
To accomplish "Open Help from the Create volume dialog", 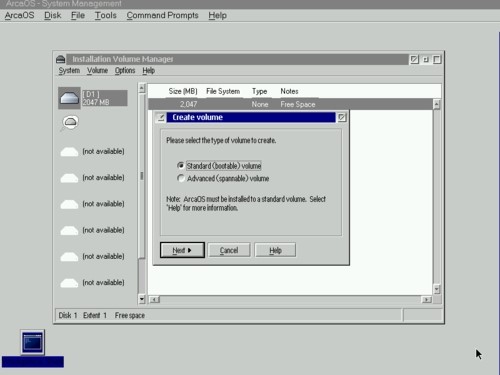I will click(275, 250).
